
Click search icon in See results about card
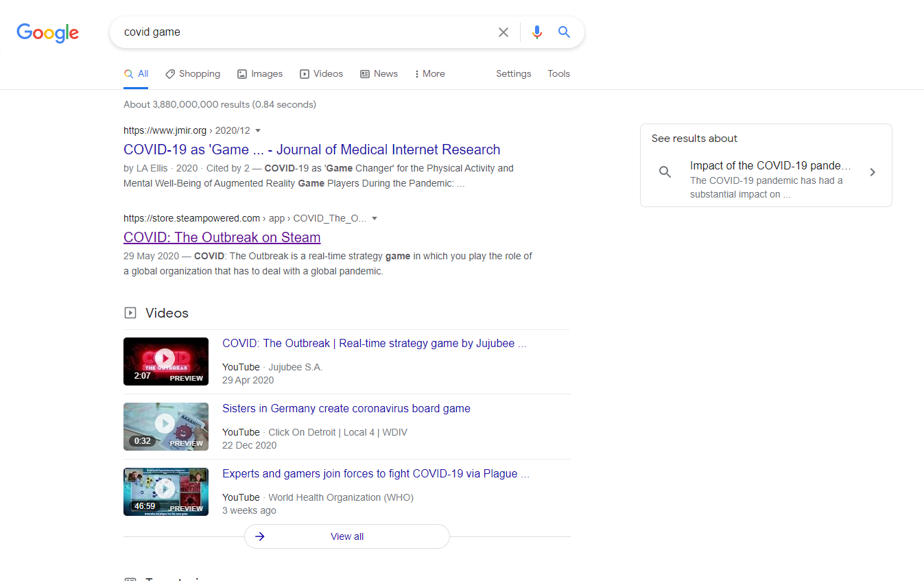coord(665,172)
